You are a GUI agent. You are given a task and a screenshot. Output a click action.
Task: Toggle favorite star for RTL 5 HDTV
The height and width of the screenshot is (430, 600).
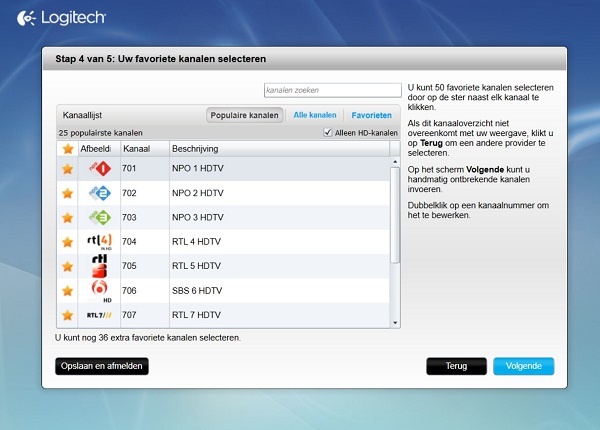[x=68, y=266]
